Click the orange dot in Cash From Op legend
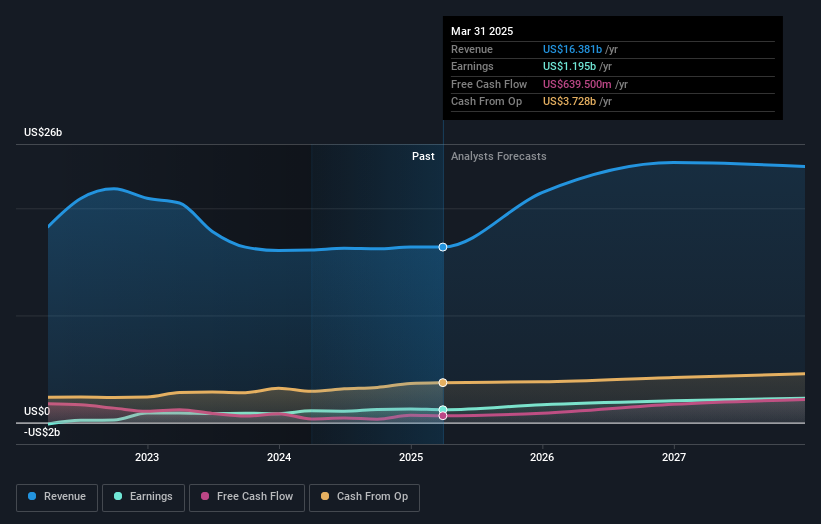 (325, 496)
